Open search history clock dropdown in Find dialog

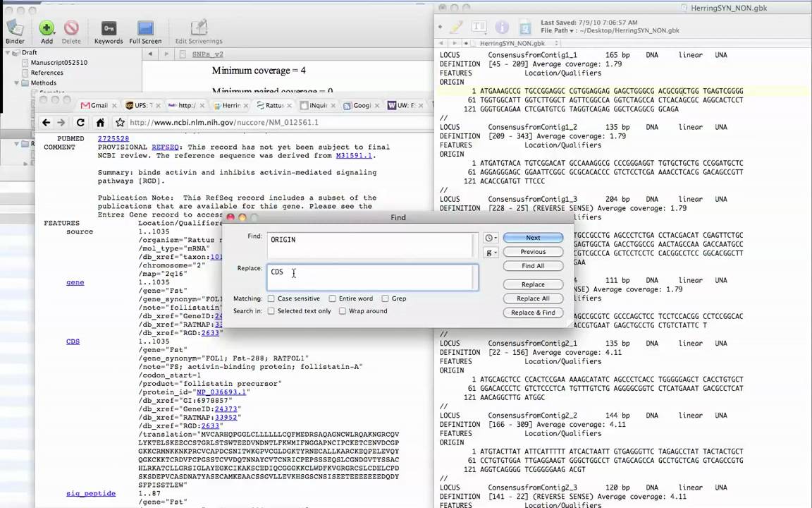pyautogui.click(x=491, y=238)
